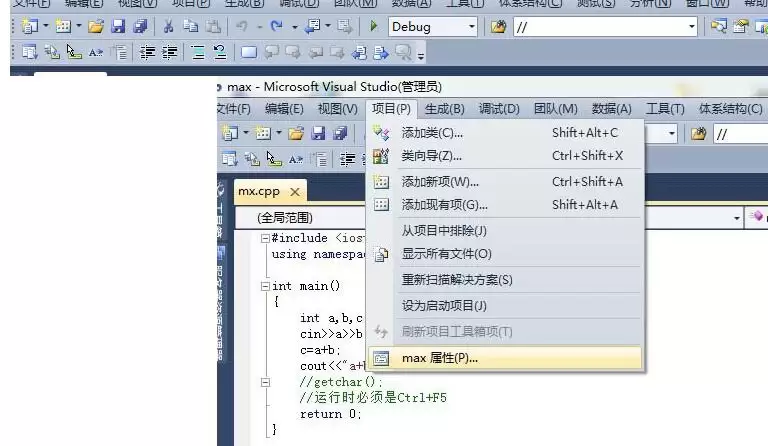Collapse the #include code block
The image size is (768, 446).
(265, 238)
